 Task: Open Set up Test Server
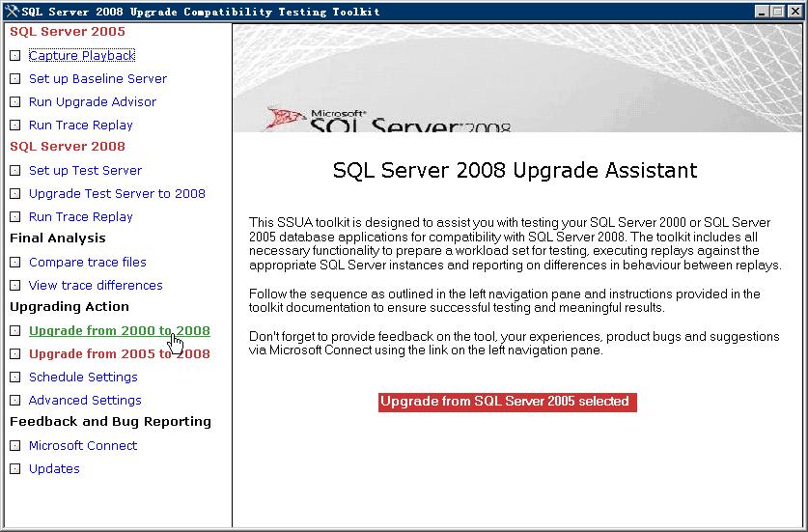point(86,171)
